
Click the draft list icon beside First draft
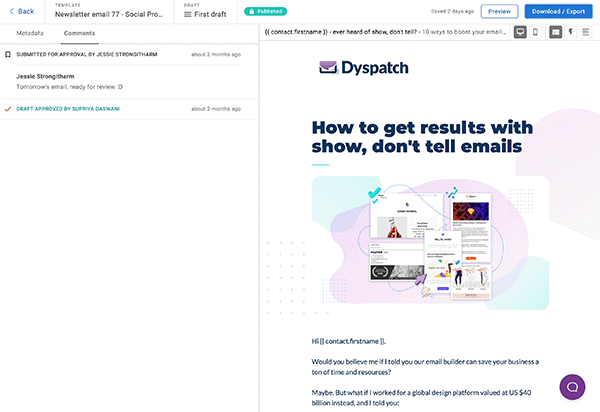188,15
